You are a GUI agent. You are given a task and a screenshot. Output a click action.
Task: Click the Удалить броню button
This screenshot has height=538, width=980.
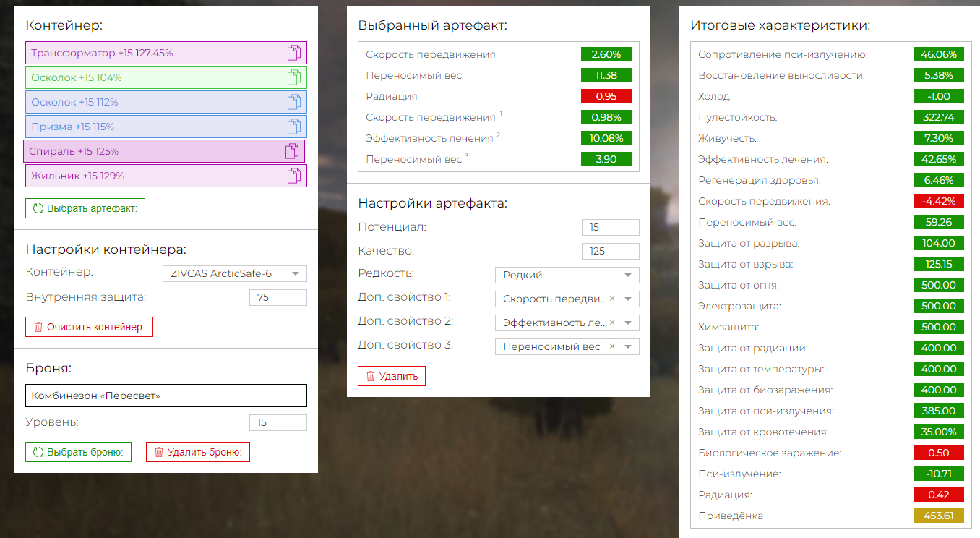coord(198,453)
